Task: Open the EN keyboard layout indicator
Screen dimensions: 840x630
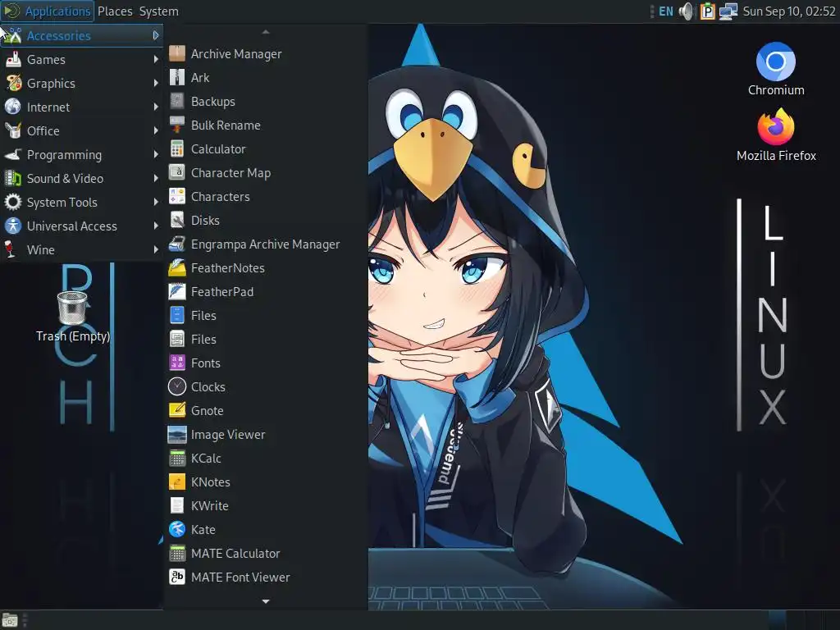Action: click(x=666, y=11)
